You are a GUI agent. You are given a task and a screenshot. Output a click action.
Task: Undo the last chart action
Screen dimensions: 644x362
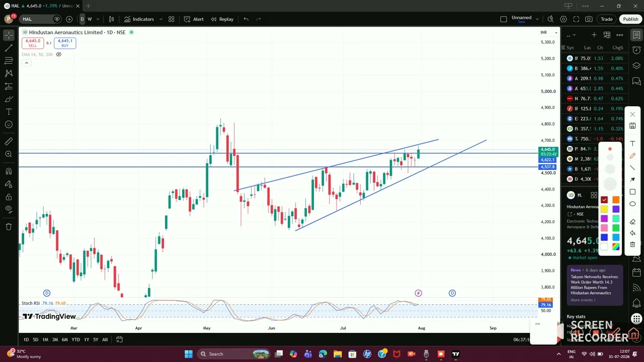pos(246,19)
